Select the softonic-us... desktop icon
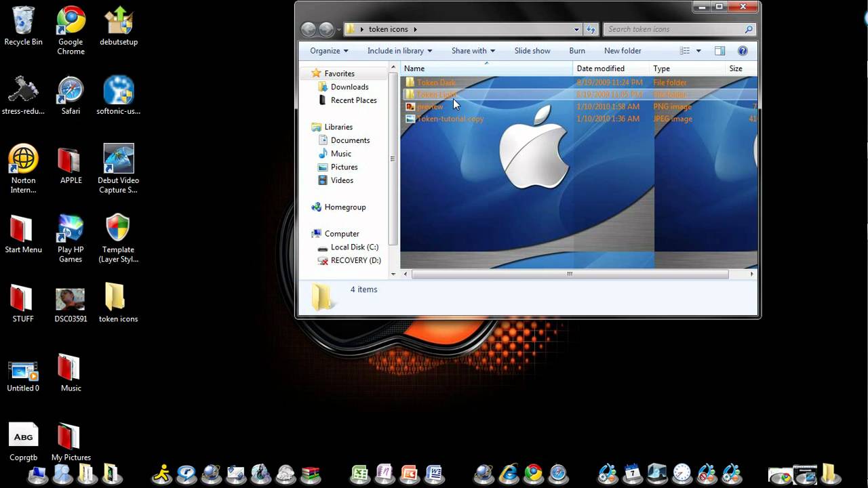 [119, 95]
